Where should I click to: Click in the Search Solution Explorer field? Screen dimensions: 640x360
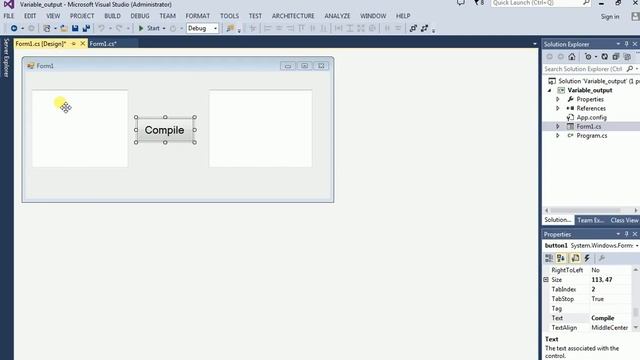pos(584,69)
